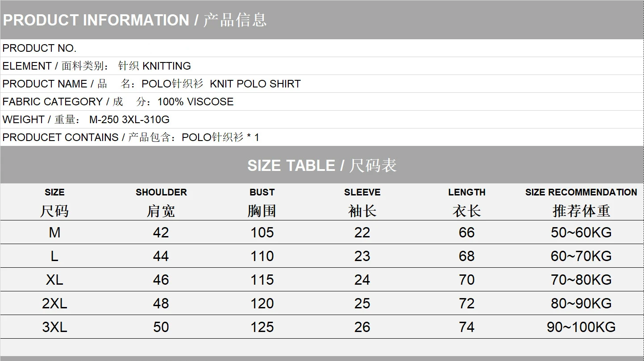Image resolution: width=644 pixels, height=361 pixels.
Task: Click the bust value 115 cell
Action: (x=262, y=280)
